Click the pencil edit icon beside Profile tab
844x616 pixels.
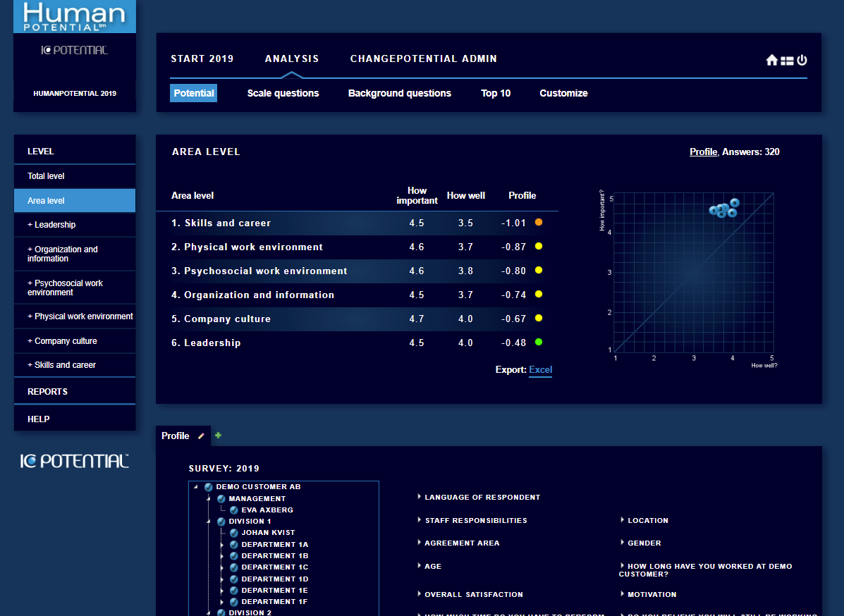click(x=201, y=436)
